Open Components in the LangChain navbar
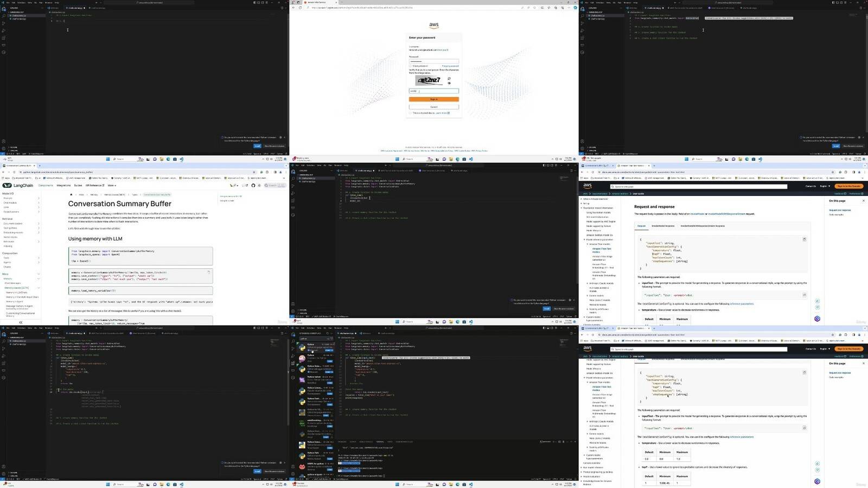 click(x=46, y=185)
